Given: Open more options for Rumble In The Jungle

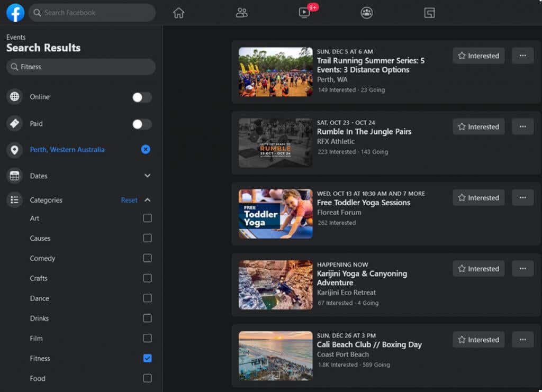Looking at the screenshot, I should tap(522, 126).
